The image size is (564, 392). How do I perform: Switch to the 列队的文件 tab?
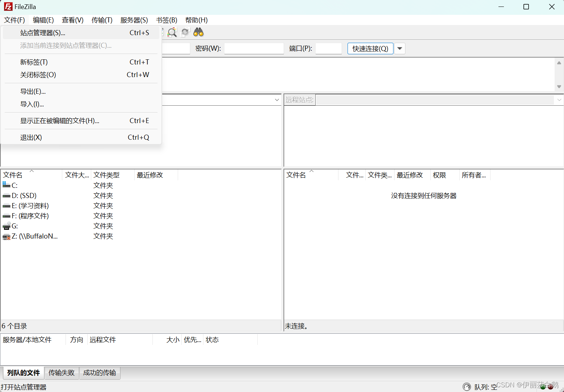24,372
